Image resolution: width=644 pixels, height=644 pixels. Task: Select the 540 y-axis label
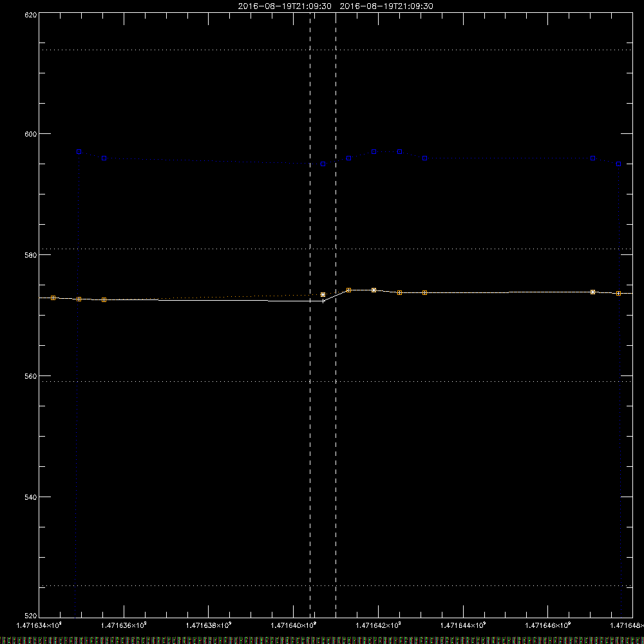[x=31, y=497]
